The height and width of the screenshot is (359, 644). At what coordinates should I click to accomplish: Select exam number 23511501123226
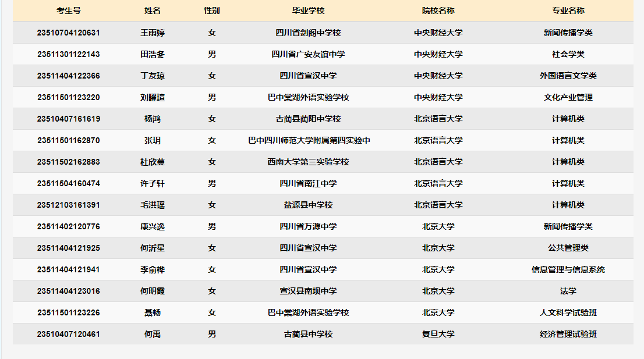point(69,312)
